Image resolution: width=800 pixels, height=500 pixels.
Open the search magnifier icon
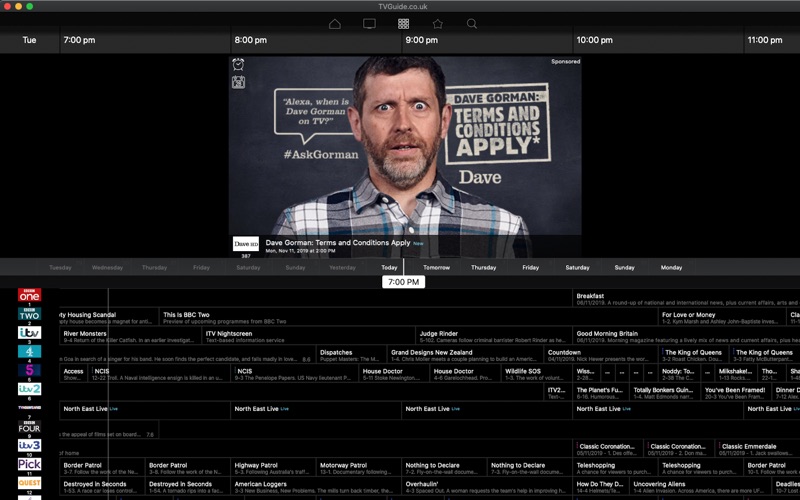[x=472, y=24]
